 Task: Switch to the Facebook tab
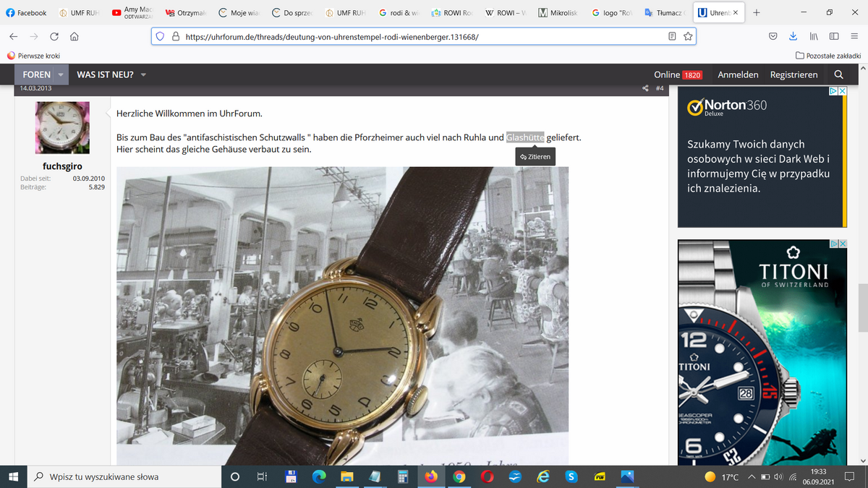(26, 12)
